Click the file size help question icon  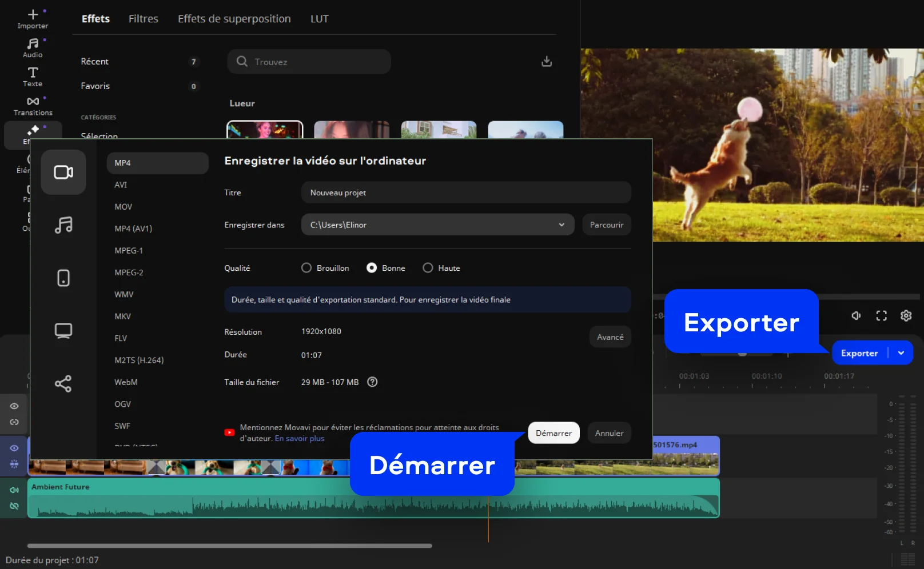(x=372, y=382)
